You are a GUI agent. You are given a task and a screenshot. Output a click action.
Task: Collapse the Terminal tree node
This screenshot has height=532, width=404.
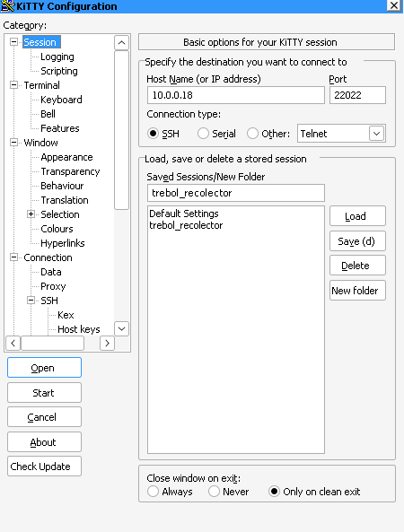click(x=14, y=85)
